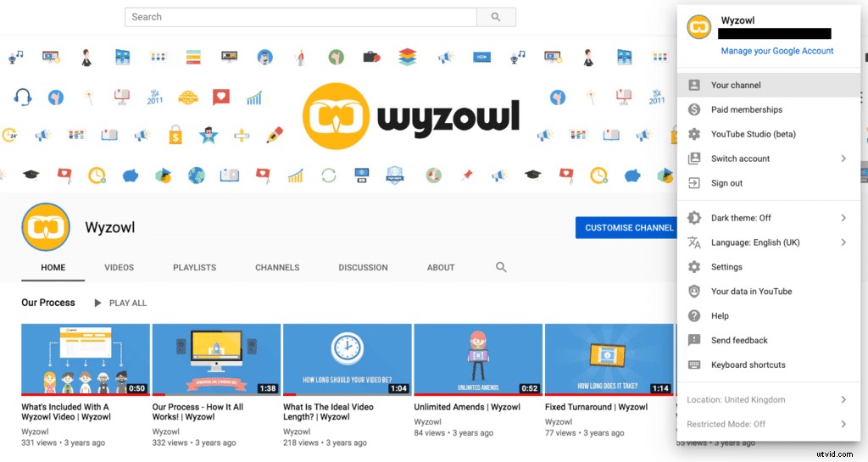This screenshot has height=462, width=868.
Task: Click the channel search magnifier icon
Action: pos(501,267)
